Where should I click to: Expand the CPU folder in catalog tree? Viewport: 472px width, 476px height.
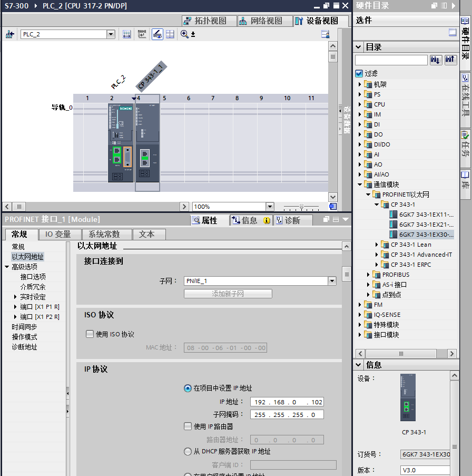tap(360, 104)
